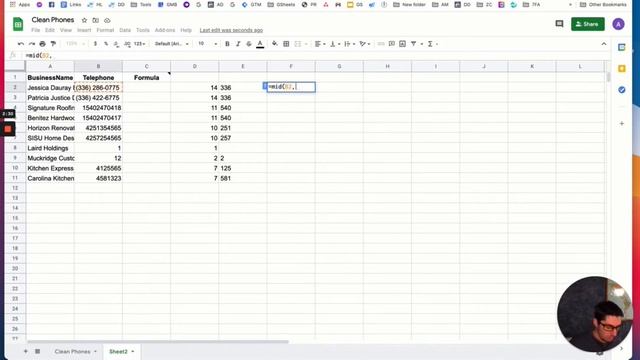Open Calendar in the side panel
Image resolution: width=640 pixels, height=360 pixels.
[x=622, y=47]
